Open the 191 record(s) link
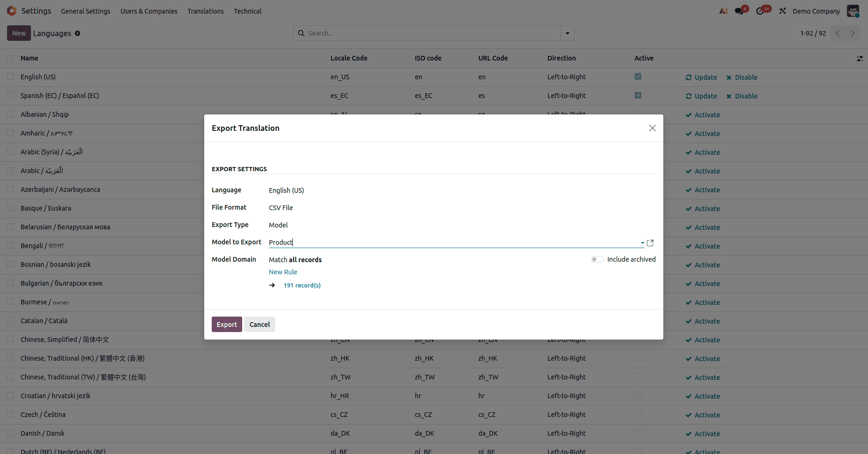Viewport: 868px width, 454px height. [x=302, y=285]
